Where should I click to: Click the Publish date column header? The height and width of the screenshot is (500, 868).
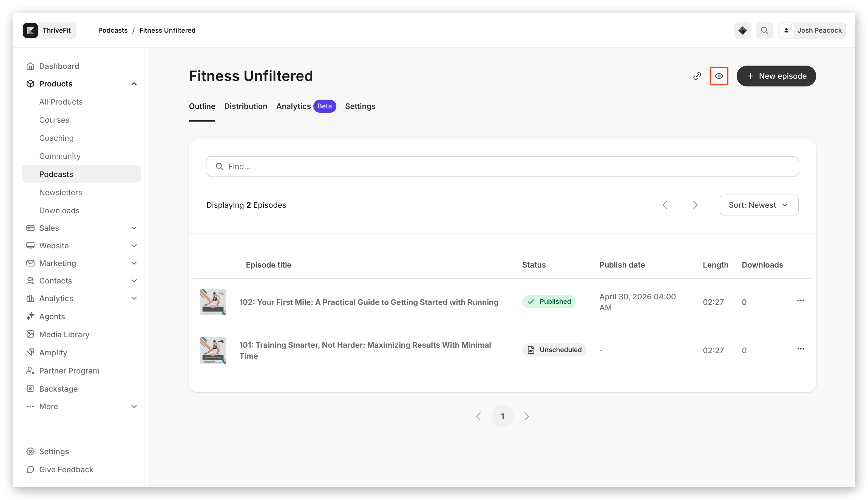(x=622, y=265)
